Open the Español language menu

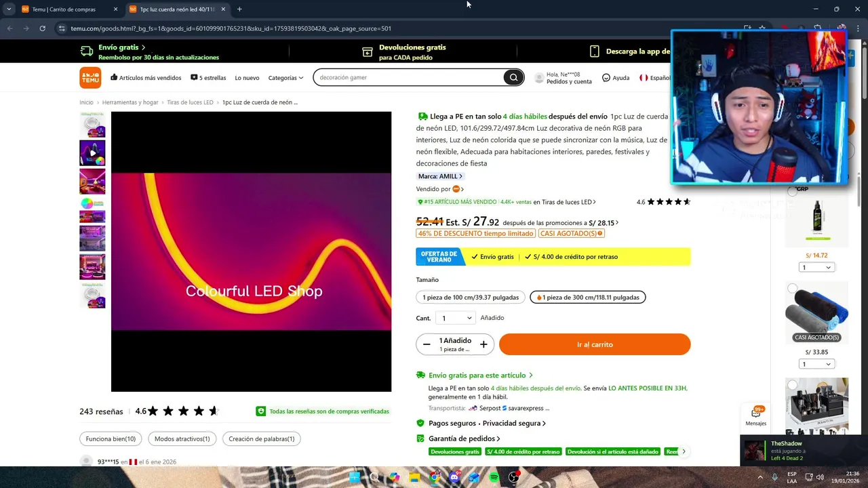(655, 78)
